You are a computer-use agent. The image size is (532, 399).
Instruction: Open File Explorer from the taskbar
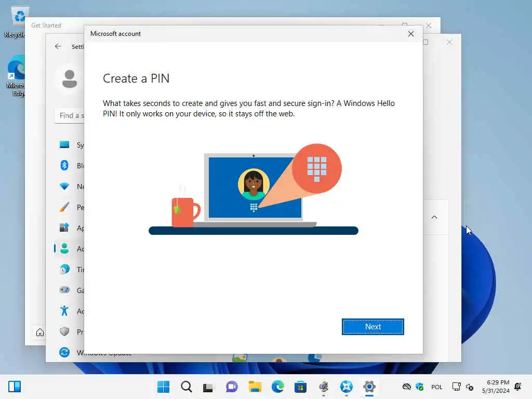[x=255, y=387]
